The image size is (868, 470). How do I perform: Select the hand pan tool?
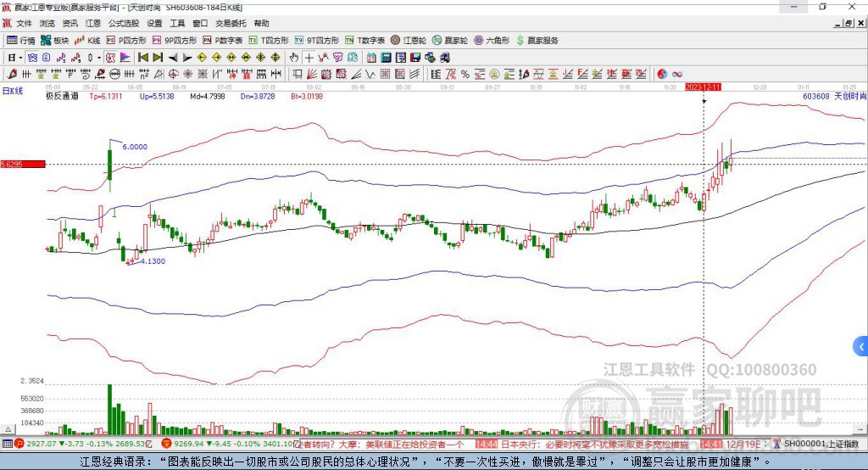coord(294,58)
